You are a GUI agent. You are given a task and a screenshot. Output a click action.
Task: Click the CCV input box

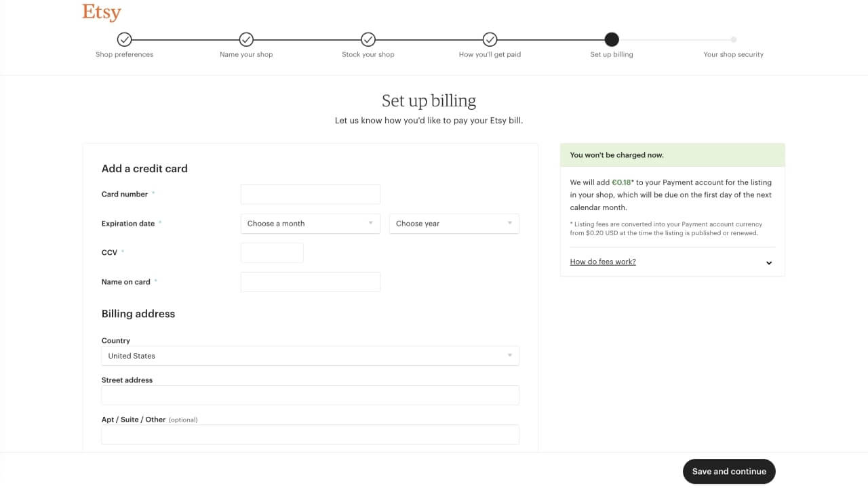pos(272,252)
